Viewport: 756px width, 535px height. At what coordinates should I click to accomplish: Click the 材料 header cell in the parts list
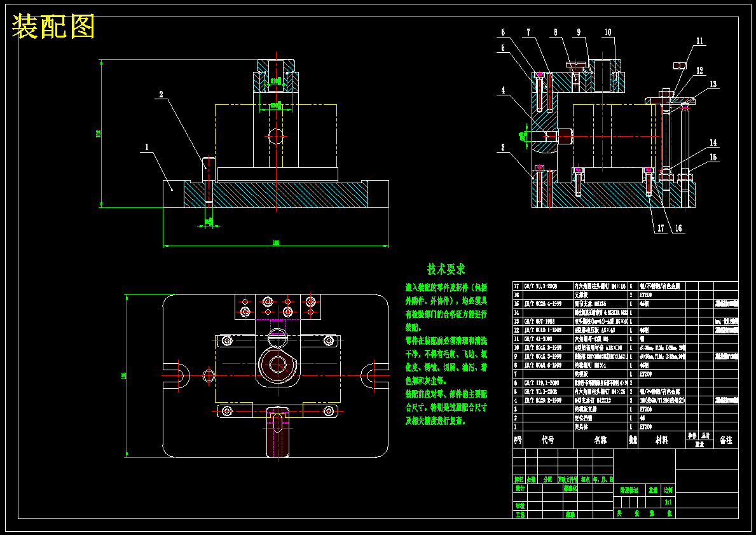[x=661, y=440]
